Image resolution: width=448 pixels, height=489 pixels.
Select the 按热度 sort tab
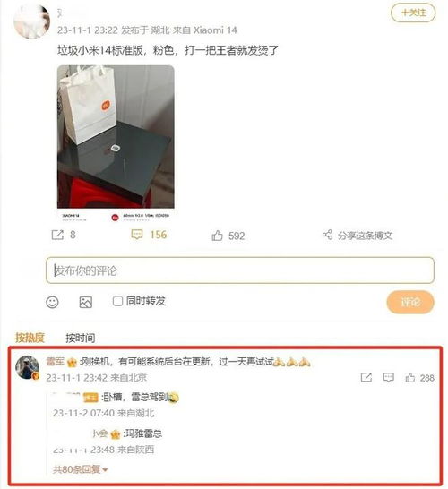coord(30,338)
